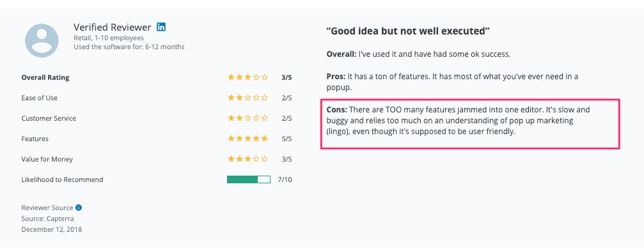
Task: Click the 3/5 overall score text
Action: 287,77
